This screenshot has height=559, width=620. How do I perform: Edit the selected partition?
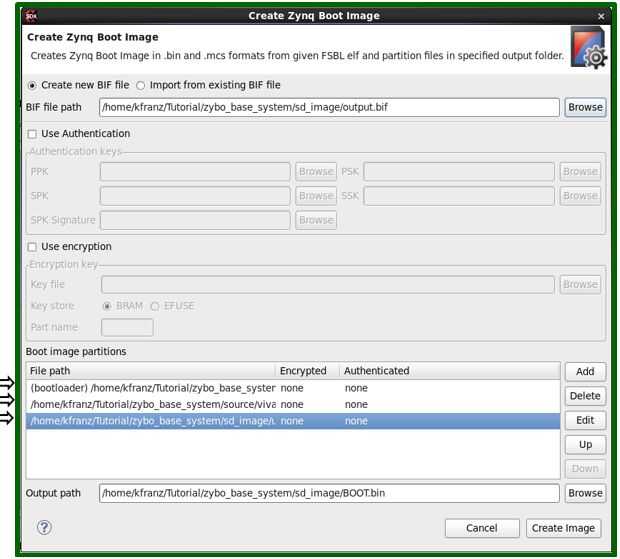pos(585,420)
